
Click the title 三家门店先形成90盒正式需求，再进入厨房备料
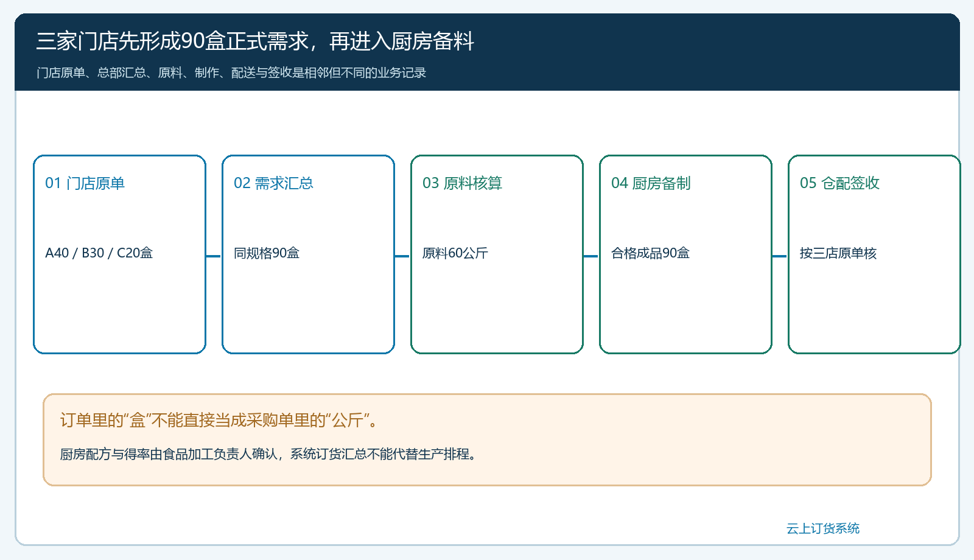pyautogui.click(x=255, y=41)
